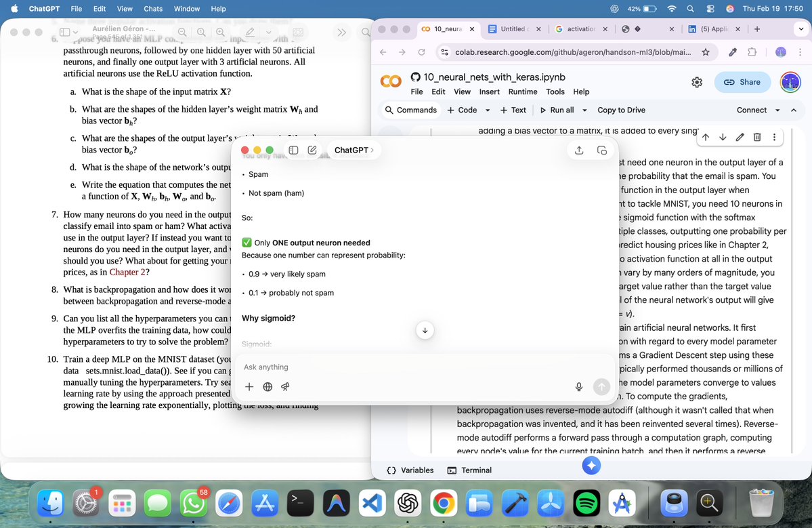Click the microphone icon in ChatGPT input
812x528 pixels.
pyautogui.click(x=579, y=386)
